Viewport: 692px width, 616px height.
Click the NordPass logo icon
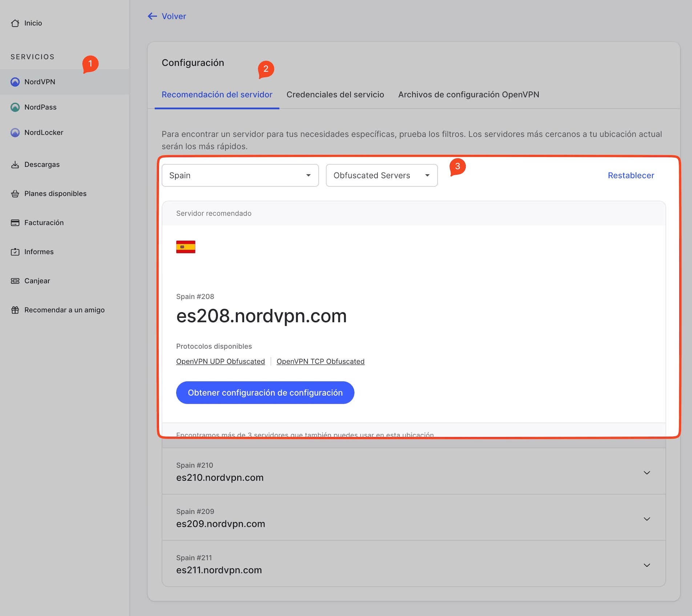15,107
